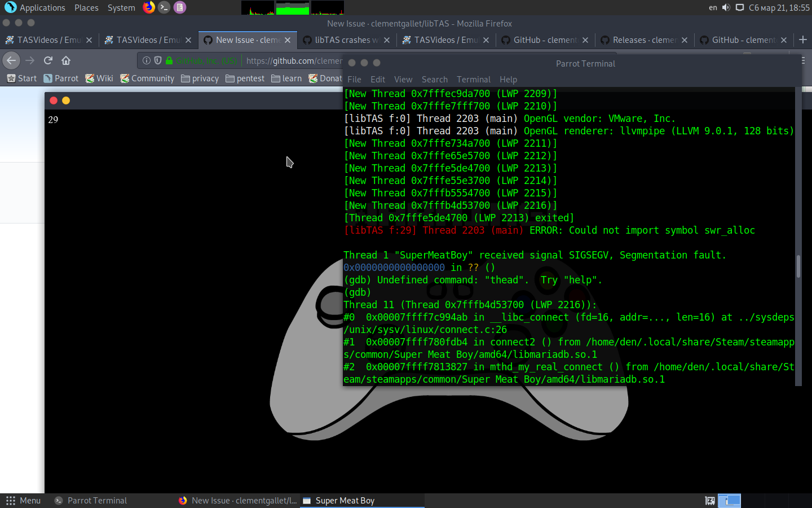Viewport: 812px width, 508px height.
Task: Expand the privacy bookmarks folder
Action: coord(200,78)
